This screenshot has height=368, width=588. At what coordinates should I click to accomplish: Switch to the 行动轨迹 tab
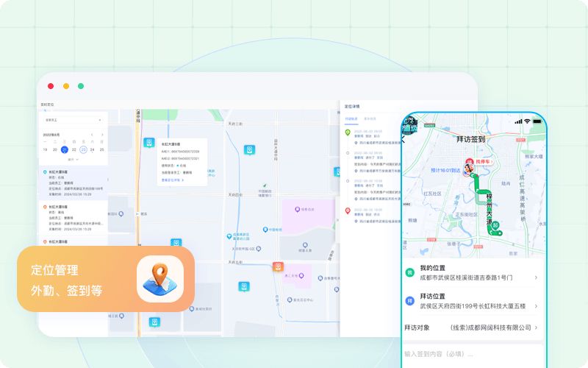(350, 118)
